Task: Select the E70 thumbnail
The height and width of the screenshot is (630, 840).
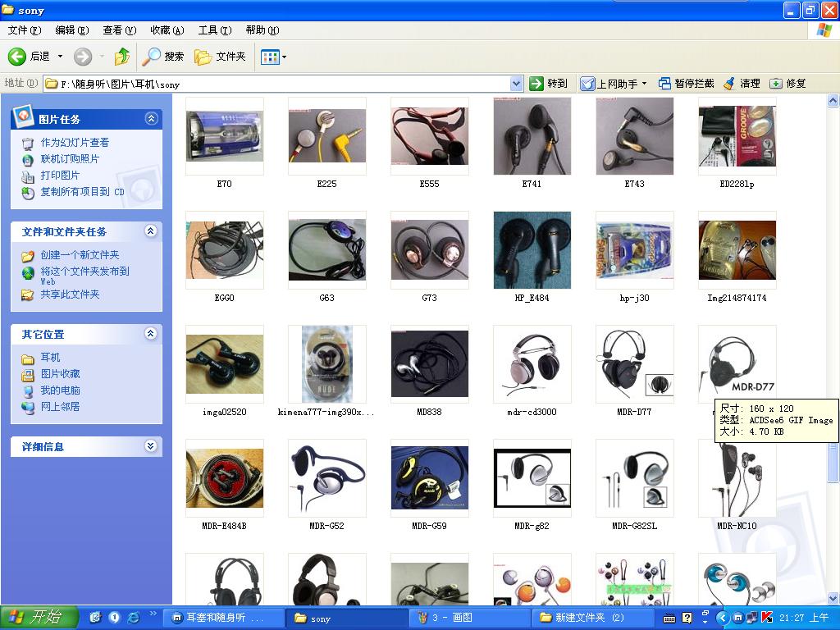Action: click(225, 136)
